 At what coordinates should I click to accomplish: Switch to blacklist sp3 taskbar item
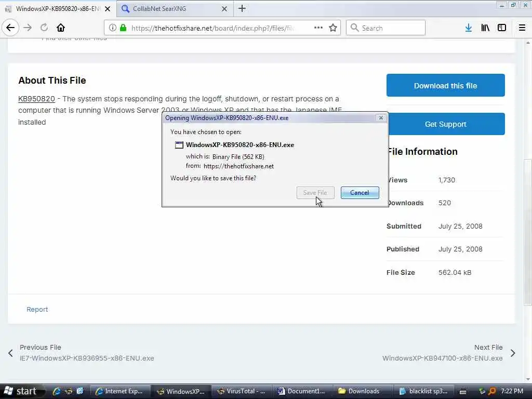[x=423, y=391]
